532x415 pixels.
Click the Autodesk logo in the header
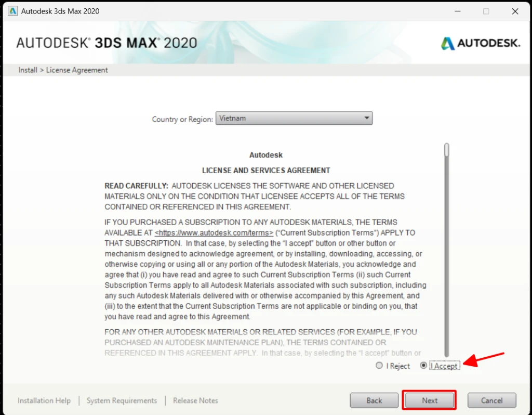480,43
